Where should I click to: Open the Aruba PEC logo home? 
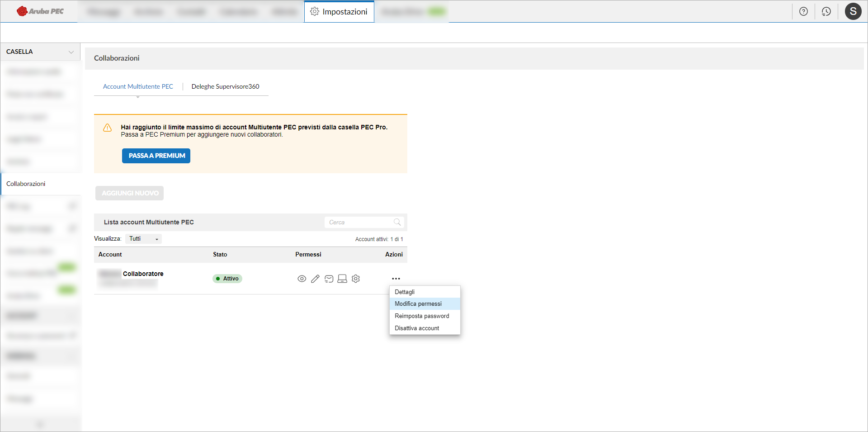click(x=40, y=11)
